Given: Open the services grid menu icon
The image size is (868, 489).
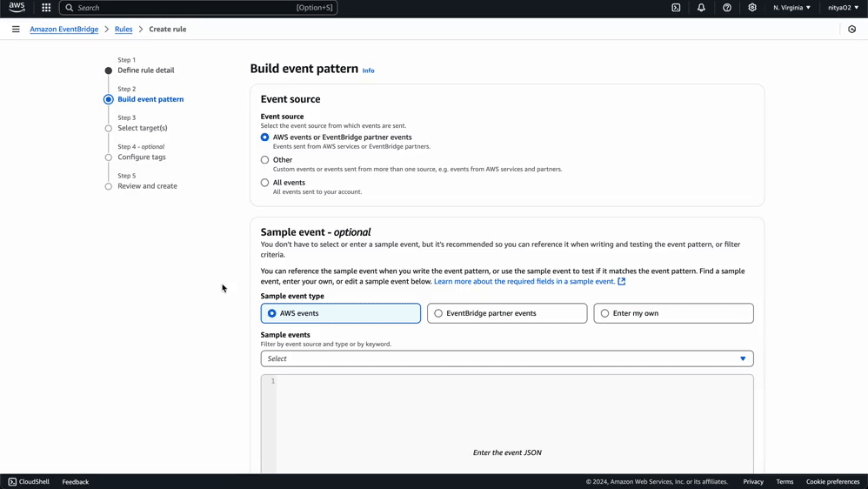Looking at the screenshot, I should point(46,8).
